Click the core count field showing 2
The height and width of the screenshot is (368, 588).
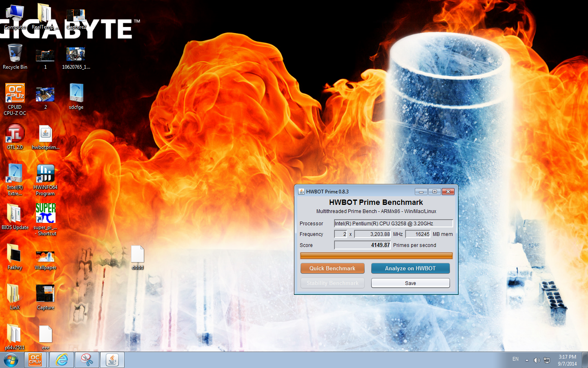pos(341,234)
